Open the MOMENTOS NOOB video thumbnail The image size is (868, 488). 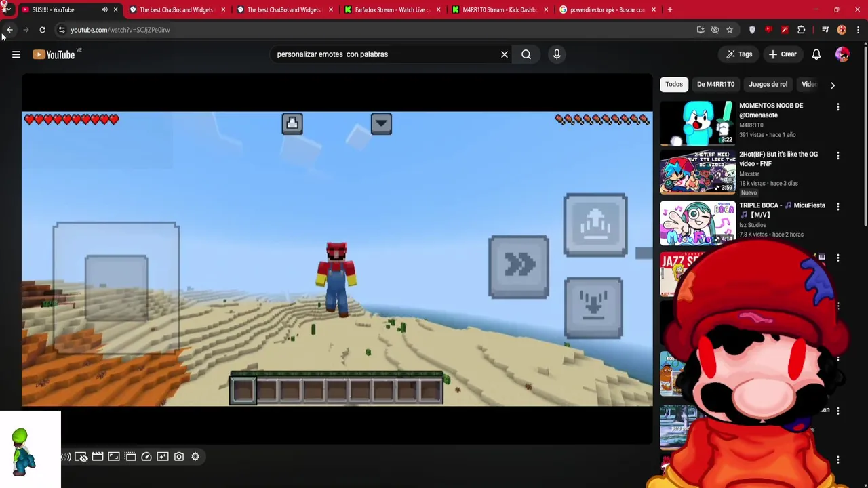coord(698,123)
